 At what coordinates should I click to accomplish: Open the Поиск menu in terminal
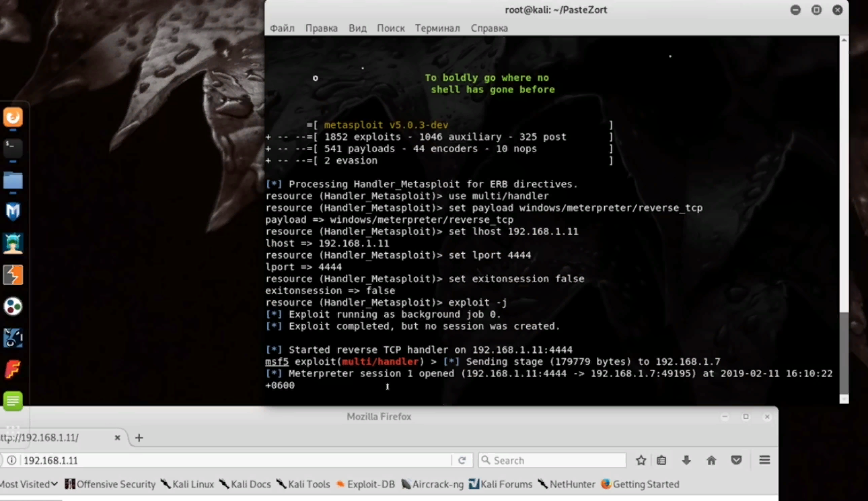tap(391, 28)
